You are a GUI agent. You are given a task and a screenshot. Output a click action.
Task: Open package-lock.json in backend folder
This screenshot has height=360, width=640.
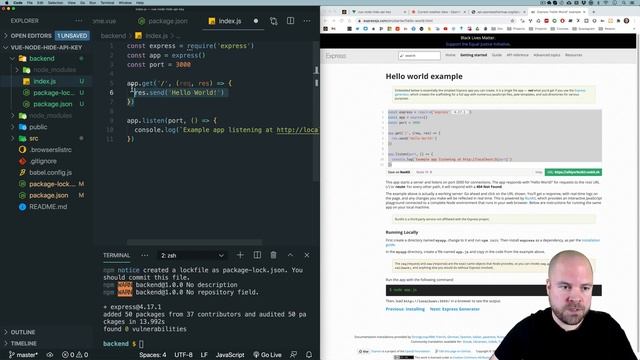pos(54,93)
